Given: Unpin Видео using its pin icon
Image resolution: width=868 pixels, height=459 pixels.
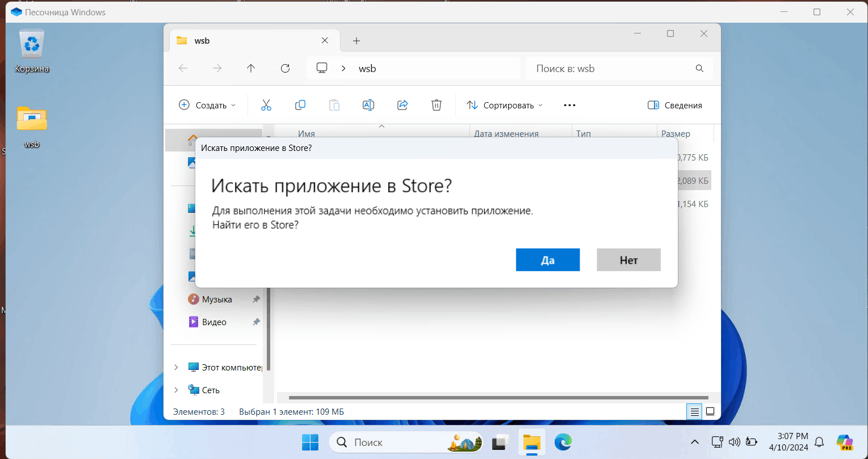Looking at the screenshot, I should click(256, 322).
